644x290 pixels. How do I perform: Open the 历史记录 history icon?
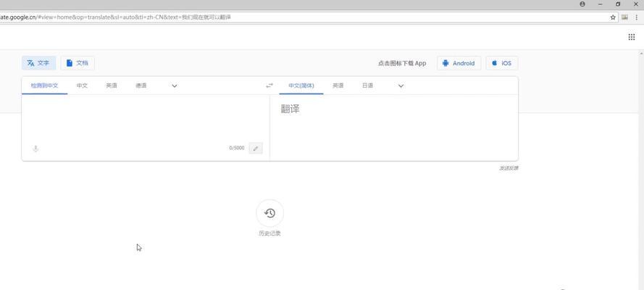(x=269, y=212)
